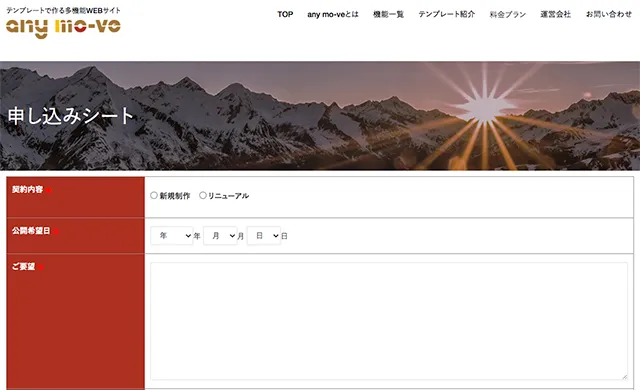Viewport: 640px width, 390px height.
Task: Open the 月 month dropdown
Action: coord(220,235)
